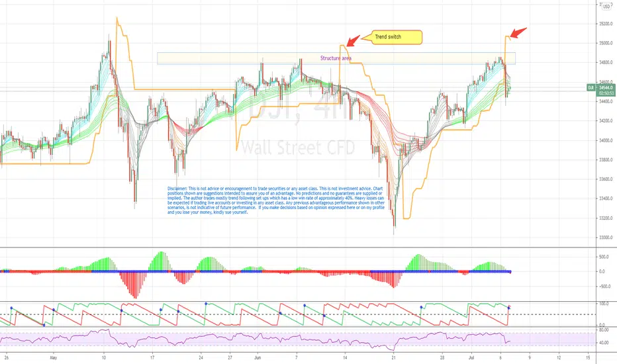Click the 24 date label on time axis
This screenshot has width=617, height=364.
click(x=201, y=357)
